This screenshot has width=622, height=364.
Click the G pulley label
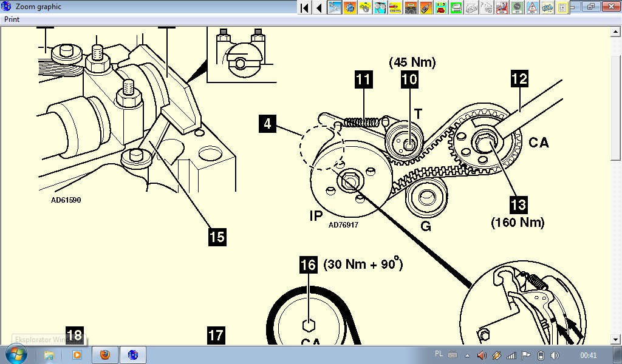426,226
